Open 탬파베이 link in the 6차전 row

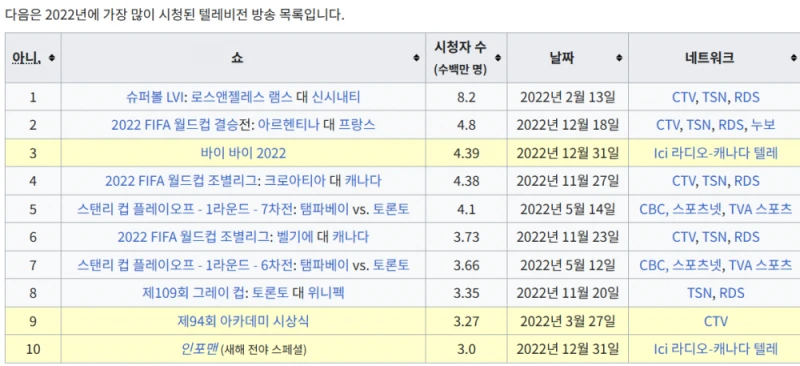[x=324, y=265]
